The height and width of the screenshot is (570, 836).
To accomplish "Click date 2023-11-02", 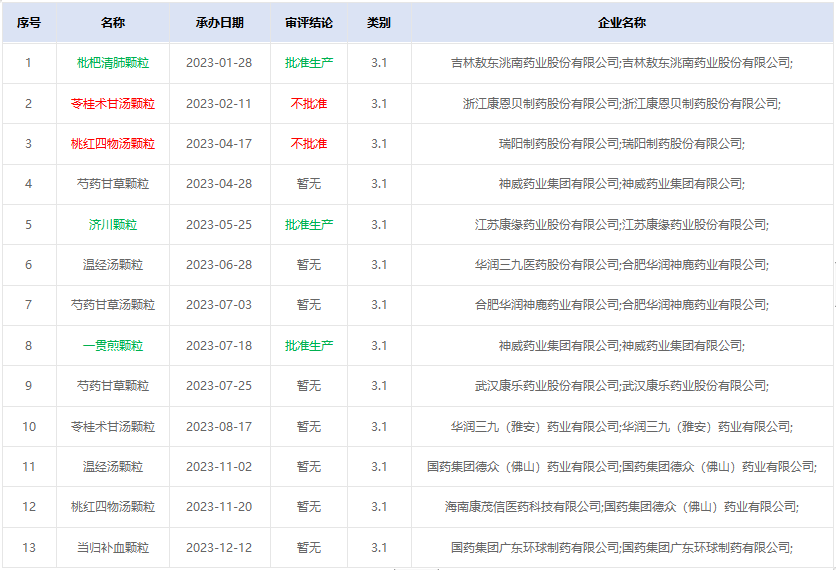I will coord(219,467).
